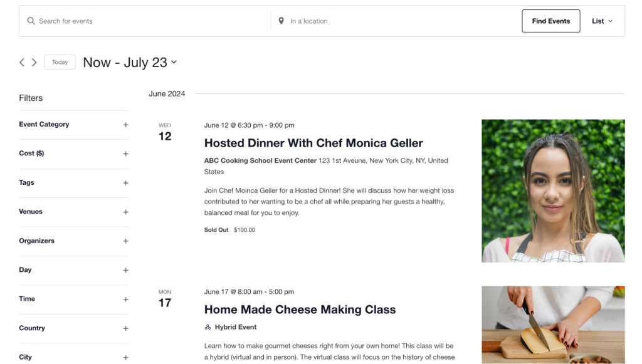Screen dimensions: 642x364
Task: Expand the Cost filter
Action: (125, 153)
